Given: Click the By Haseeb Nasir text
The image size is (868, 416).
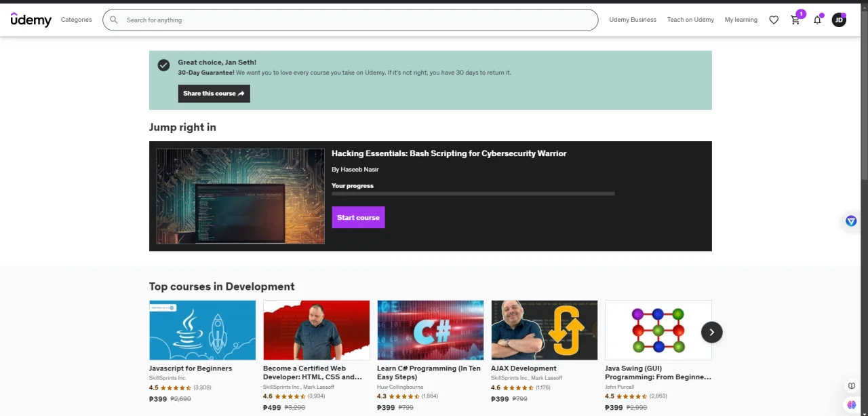Looking at the screenshot, I should (x=355, y=170).
